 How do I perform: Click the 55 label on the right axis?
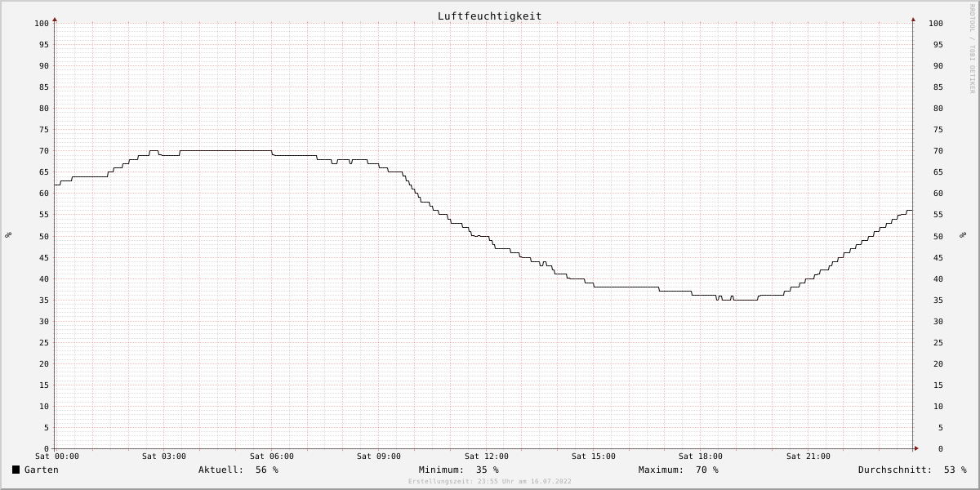pos(938,215)
